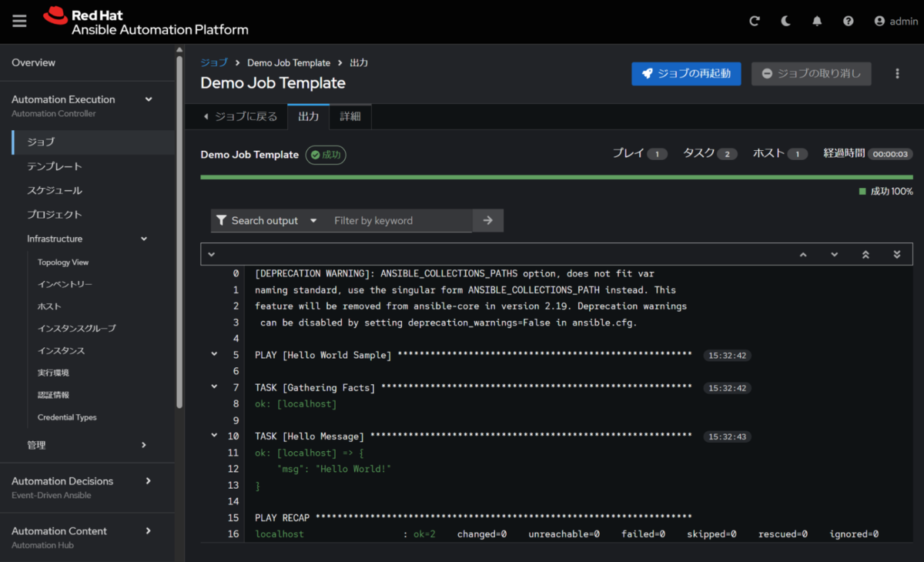Go back via ジョブに戻る tab

pos(239,117)
